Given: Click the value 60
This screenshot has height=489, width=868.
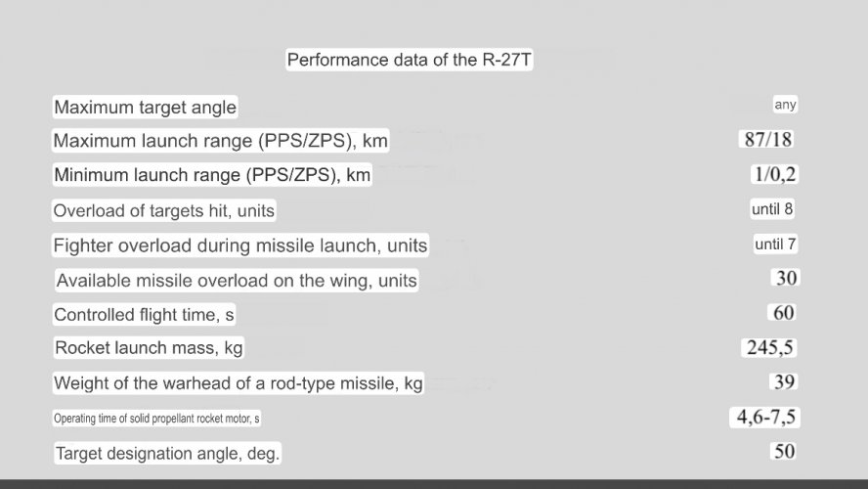Looking at the screenshot, I should [x=783, y=313].
